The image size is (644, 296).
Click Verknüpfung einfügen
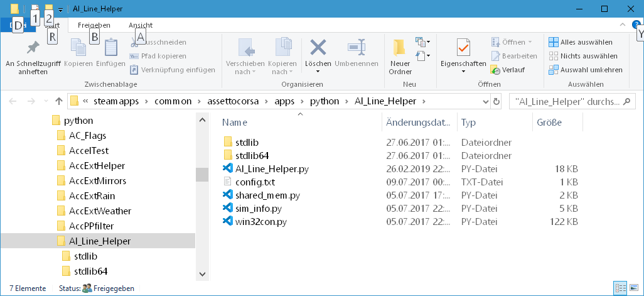point(173,70)
